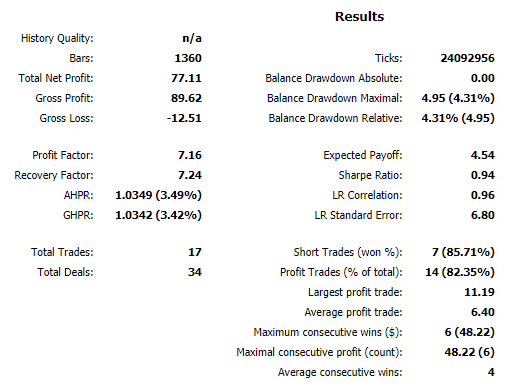Select the Total Net Profit value 77.11
This screenshot has width=505, height=390.
(186, 78)
